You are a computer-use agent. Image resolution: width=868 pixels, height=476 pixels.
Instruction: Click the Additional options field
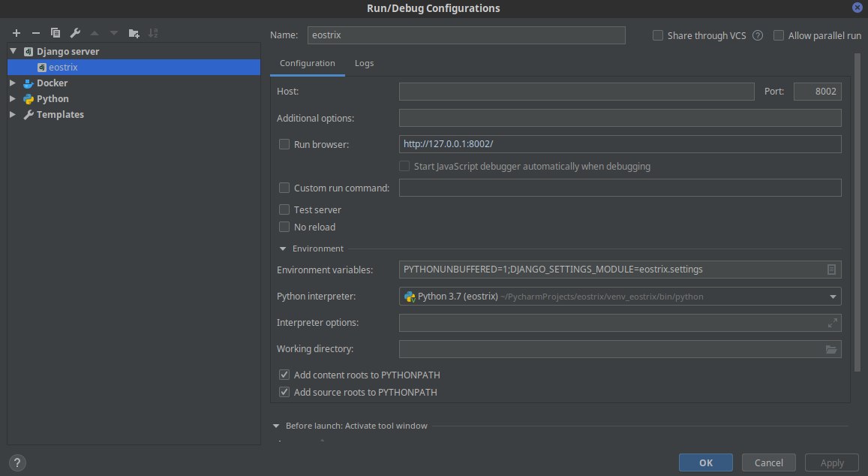620,117
